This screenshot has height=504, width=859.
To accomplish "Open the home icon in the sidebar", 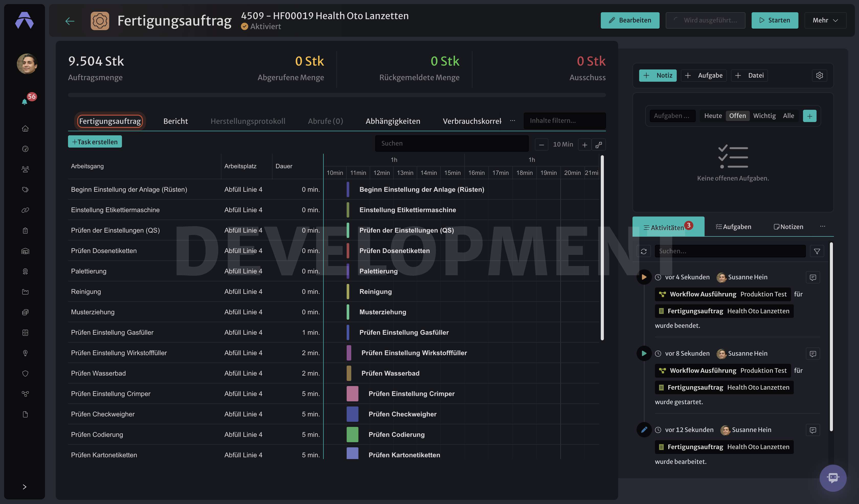I will [x=25, y=128].
